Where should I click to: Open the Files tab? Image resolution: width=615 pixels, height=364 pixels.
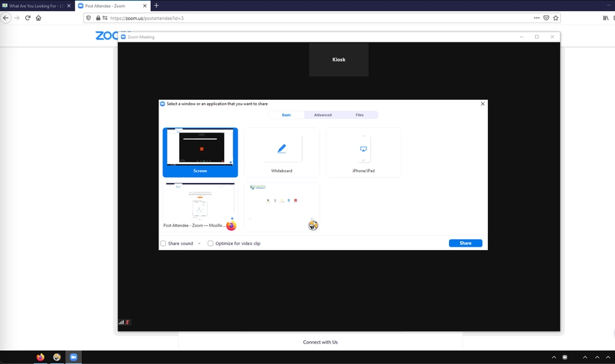[x=359, y=115]
